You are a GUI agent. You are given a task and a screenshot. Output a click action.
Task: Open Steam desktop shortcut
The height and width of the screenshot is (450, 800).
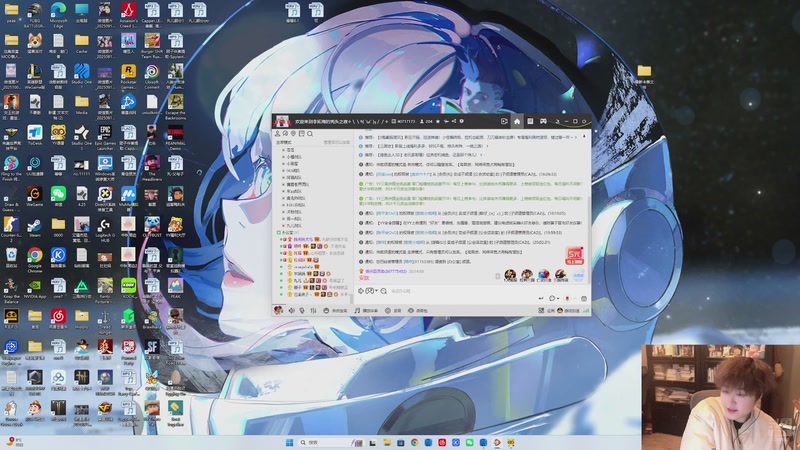click(35, 228)
